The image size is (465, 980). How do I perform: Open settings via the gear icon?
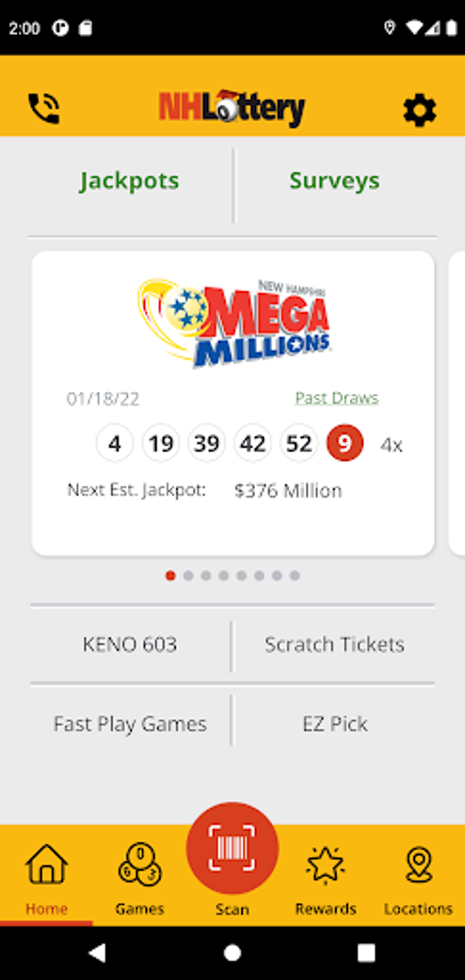pos(419,110)
